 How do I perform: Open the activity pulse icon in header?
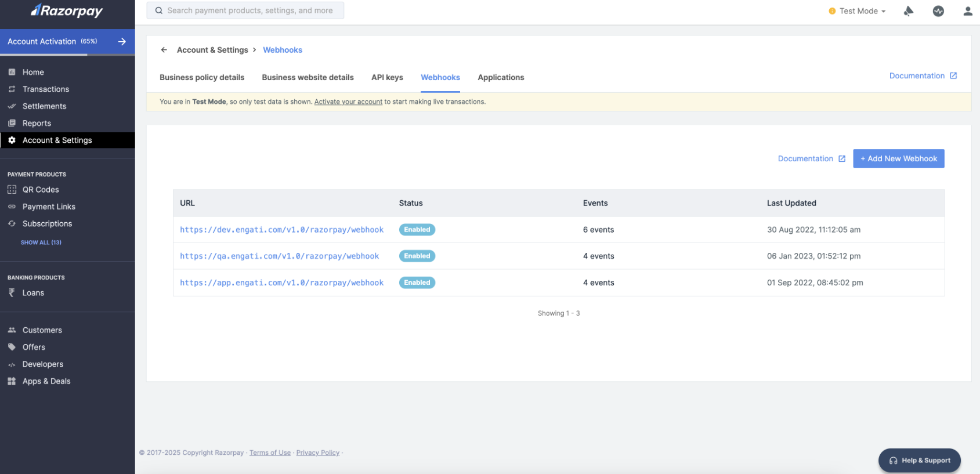click(938, 11)
